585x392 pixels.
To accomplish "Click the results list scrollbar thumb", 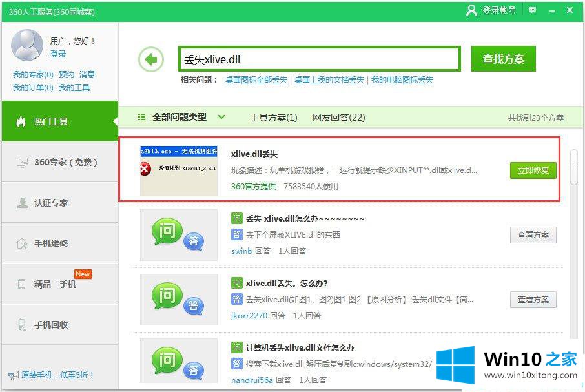I will [574, 167].
